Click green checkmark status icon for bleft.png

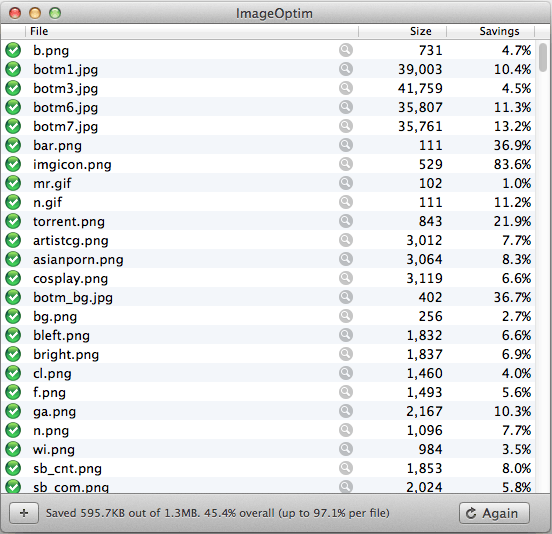(13, 335)
